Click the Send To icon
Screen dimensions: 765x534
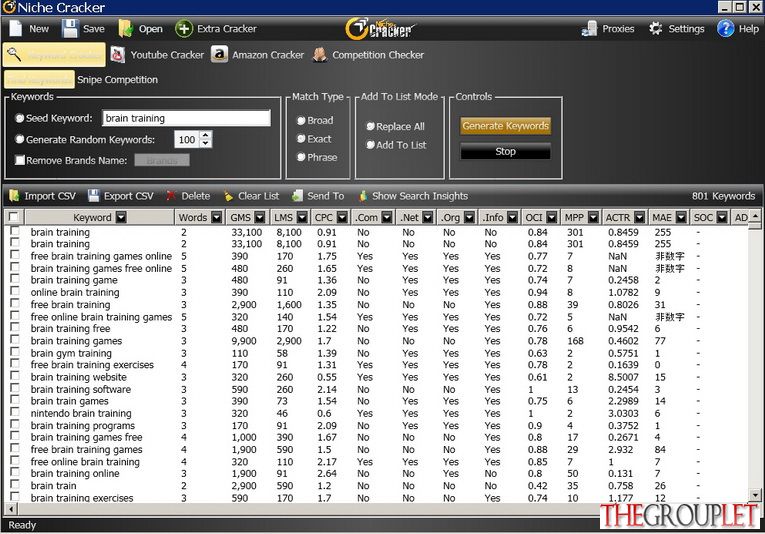click(x=297, y=196)
